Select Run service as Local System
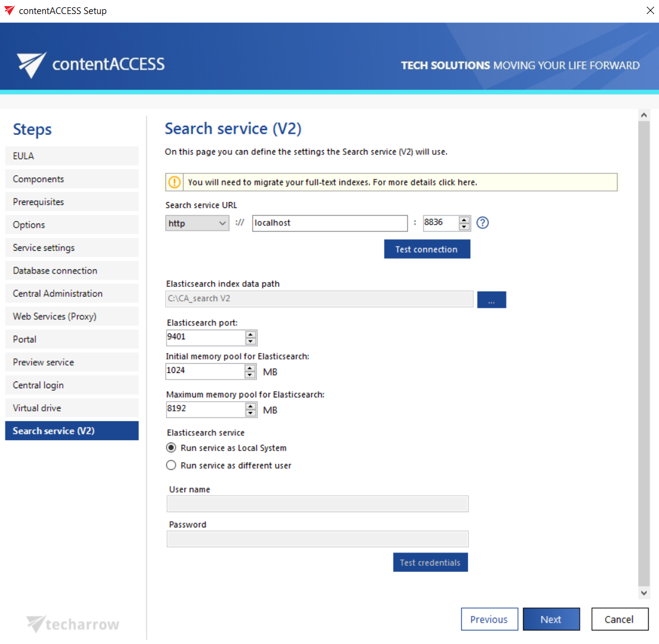The width and height of the screenshot is (659, 644). pyautogui.click(x=171, y=448)
